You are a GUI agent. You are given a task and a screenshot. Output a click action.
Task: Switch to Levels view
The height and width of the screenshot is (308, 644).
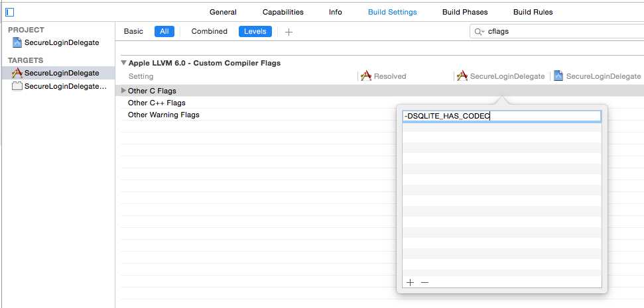click(255, 32)
